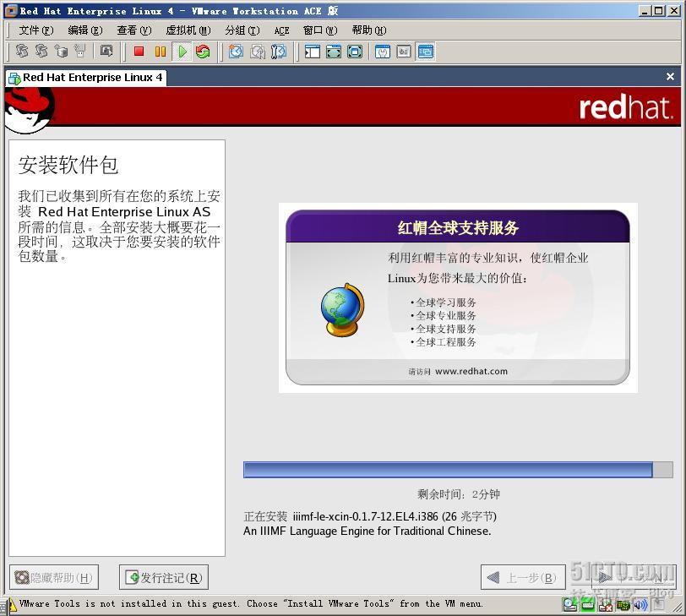Click the 隐藏帮助(H) button
Image resolution: width=686 pixels, height=616 pixels.
[x=54, y=577]
